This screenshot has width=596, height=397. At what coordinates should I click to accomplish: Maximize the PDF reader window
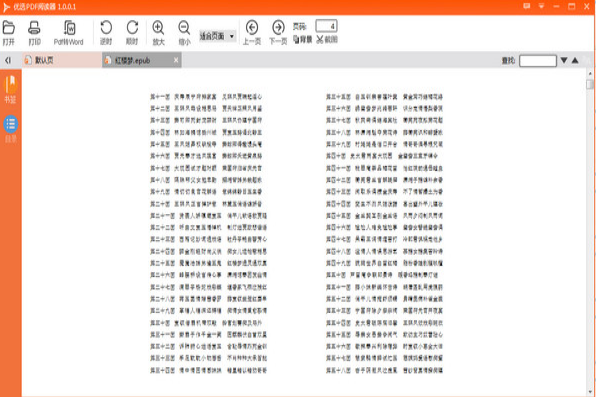[x=571, y=6]
